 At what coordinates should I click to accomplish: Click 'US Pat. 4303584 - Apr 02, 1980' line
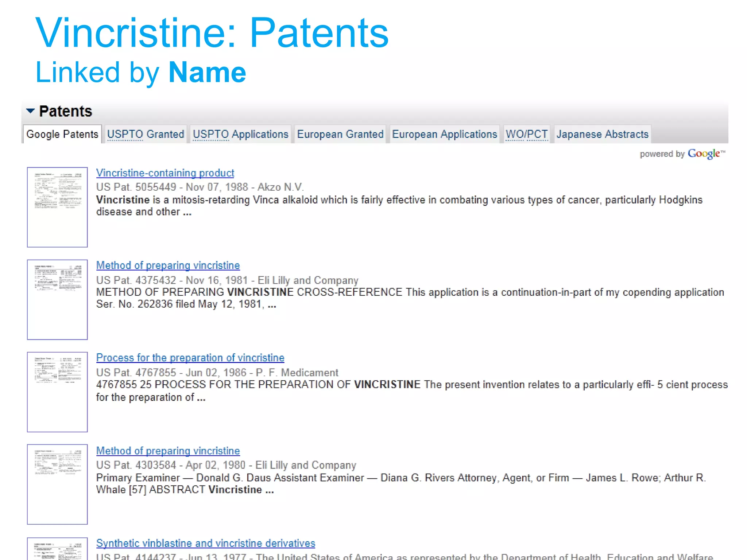click(x=226, y=465)
